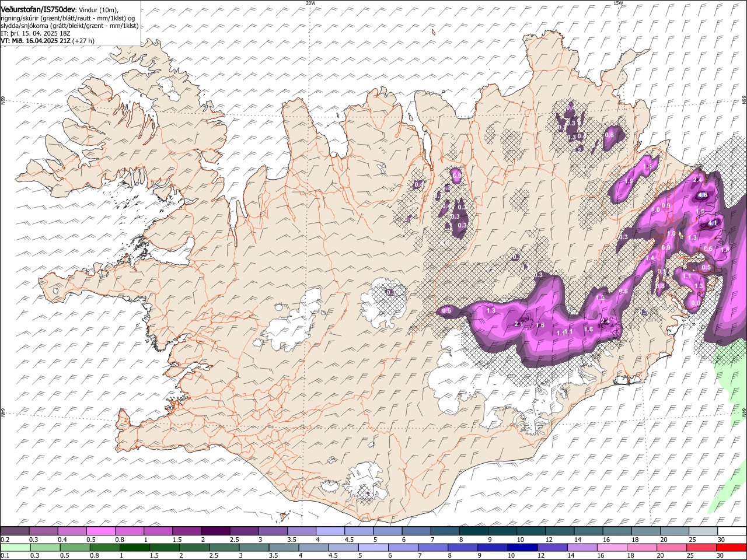Click the 2.1 precipitation value on the map
Viewport: 747px width, 560px height.
pyautogui.click(x=519, y=324)
